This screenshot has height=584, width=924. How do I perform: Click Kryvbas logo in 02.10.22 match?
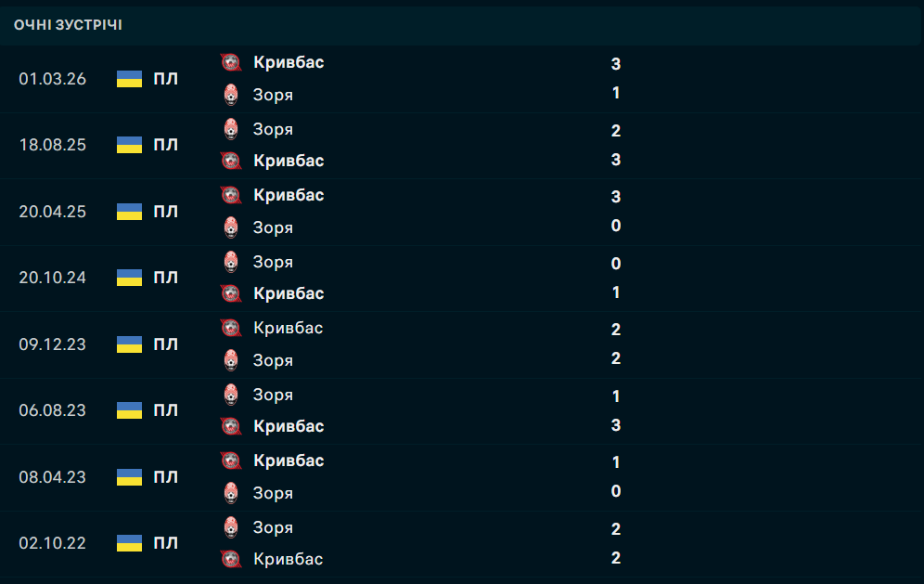click(231, 559)
